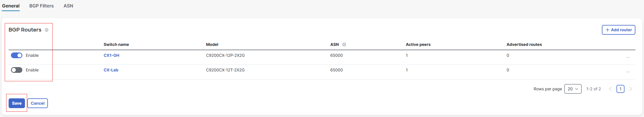Click the Switch name column header
Screen dimensions: 644x117
pos(116,44)
